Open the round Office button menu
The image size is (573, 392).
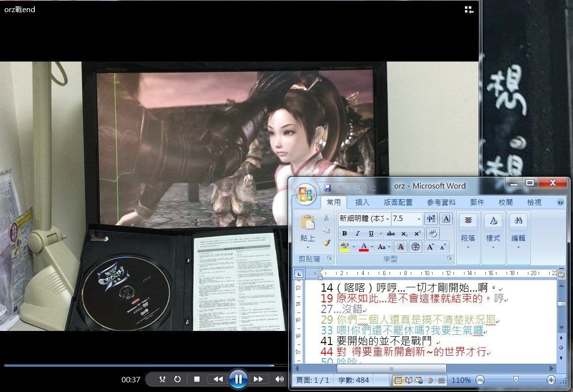point(306,193)
